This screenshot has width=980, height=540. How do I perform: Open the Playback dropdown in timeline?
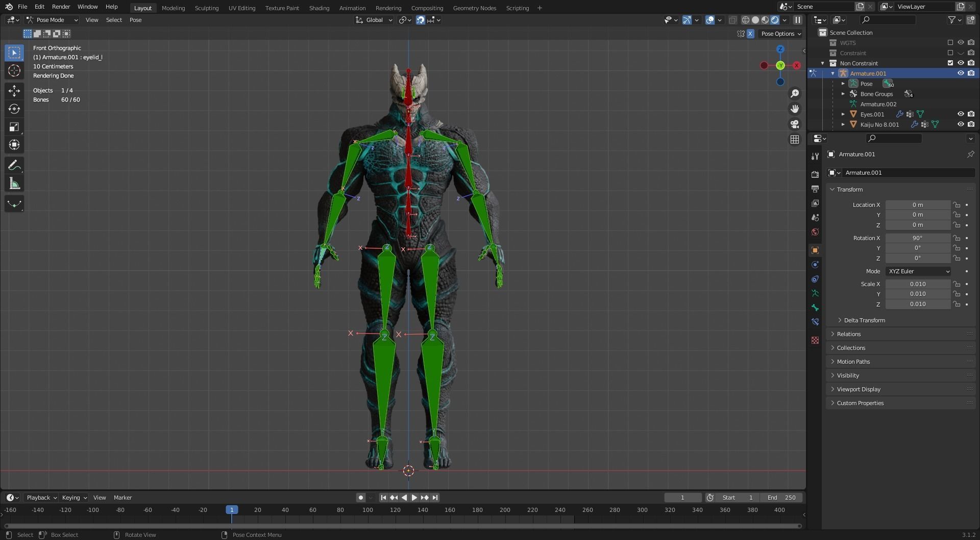(x=41, y=498)
